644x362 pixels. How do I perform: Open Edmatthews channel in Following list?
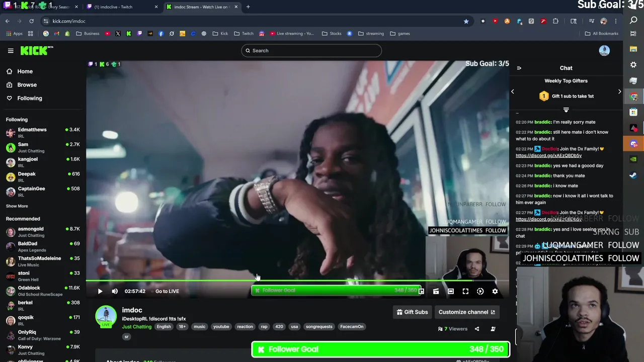coord(43,133)
